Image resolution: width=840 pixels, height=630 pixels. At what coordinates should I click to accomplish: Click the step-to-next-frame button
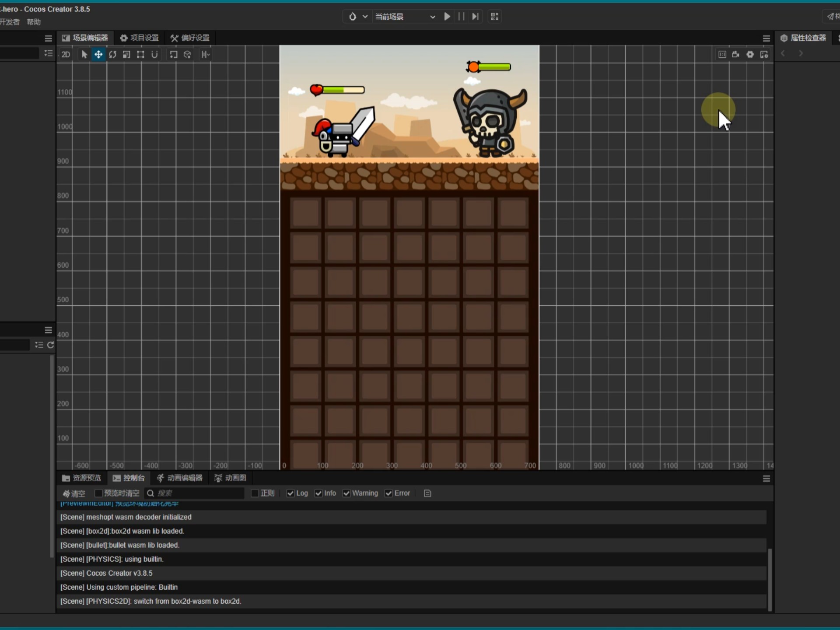476,17
